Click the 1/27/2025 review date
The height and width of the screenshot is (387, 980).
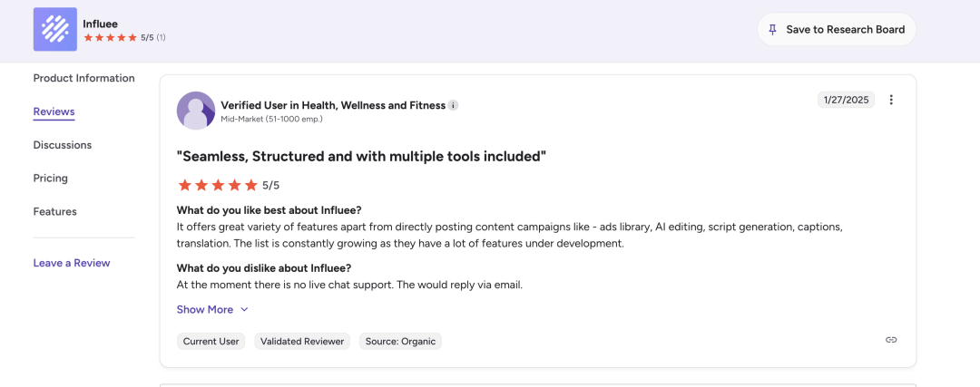click(846, 100)
